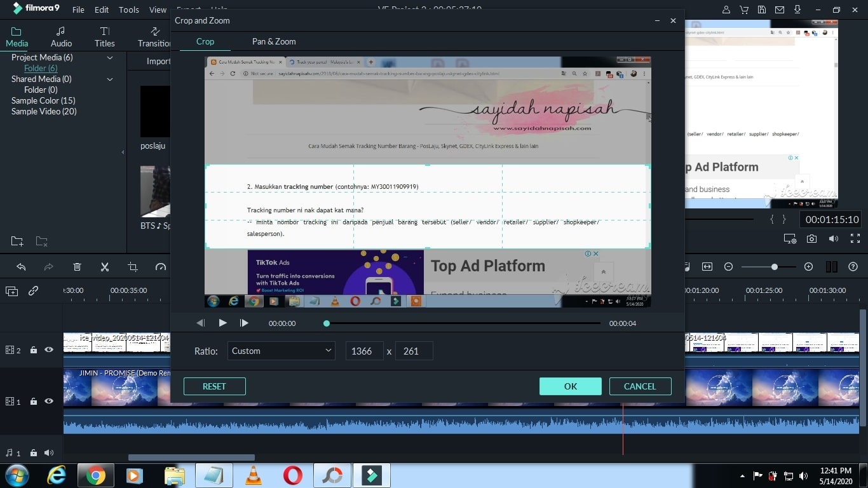
Task: Open the help question mark icon
Action: point(853,267)
